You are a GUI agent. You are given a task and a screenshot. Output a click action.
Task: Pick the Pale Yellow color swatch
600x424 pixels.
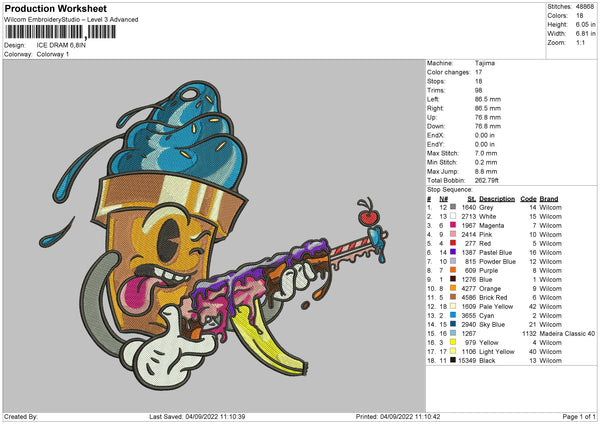pos(453,306)
